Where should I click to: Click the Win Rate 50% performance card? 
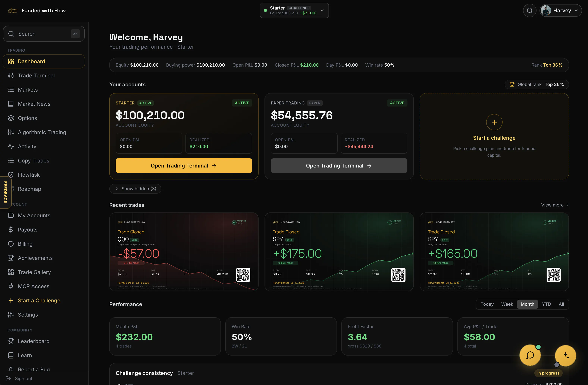click(281, 336)
